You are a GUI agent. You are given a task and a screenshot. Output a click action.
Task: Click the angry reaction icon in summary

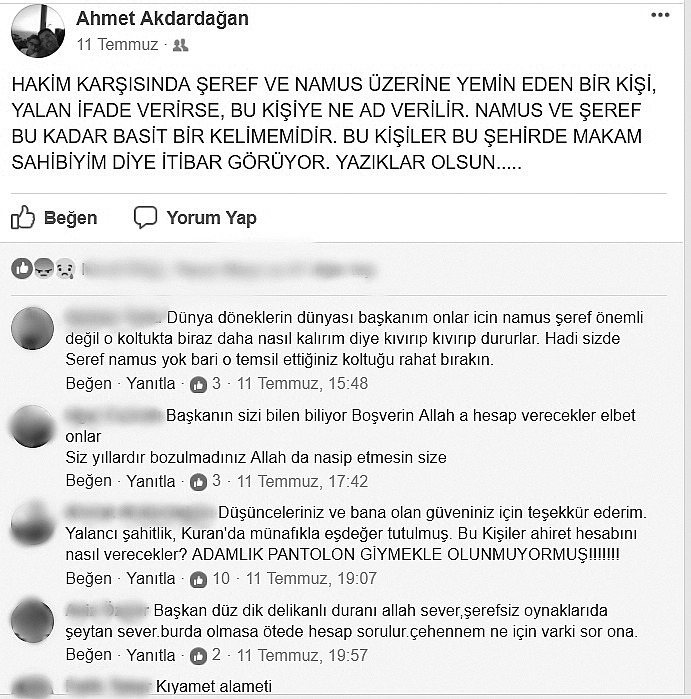tap(44, 269)
